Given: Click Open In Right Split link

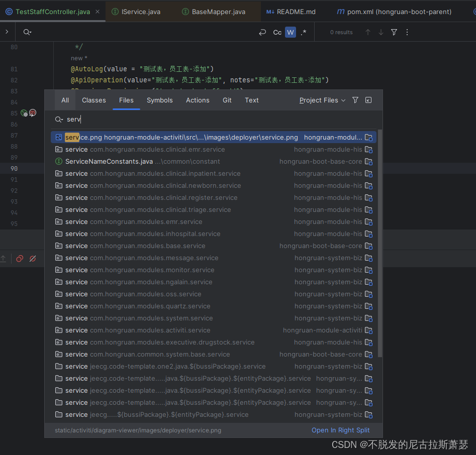Looking at the screenshot, I should click(340, 430).
